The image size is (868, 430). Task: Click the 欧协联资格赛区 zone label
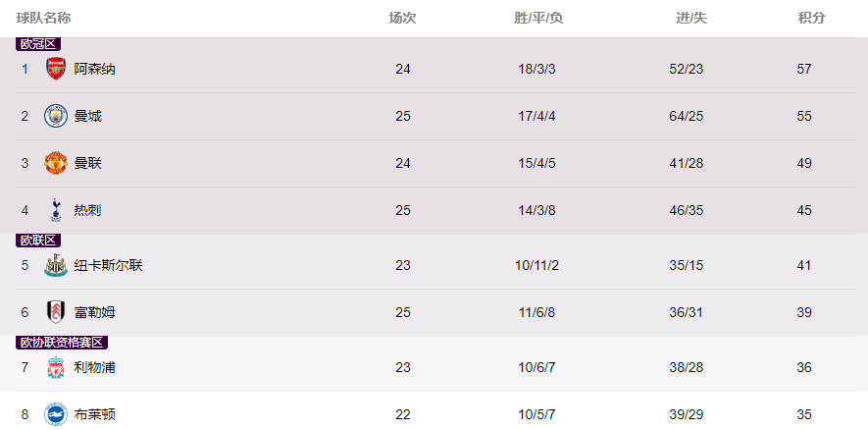click(62, 343)
